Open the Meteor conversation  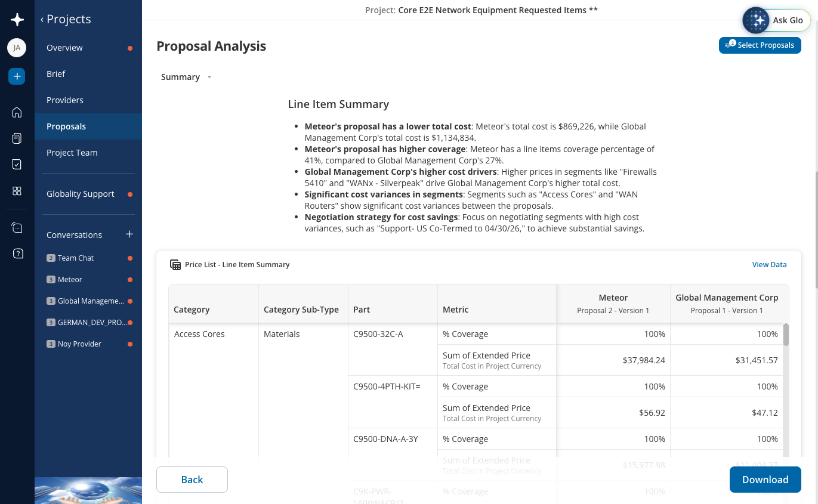(88, 280)
